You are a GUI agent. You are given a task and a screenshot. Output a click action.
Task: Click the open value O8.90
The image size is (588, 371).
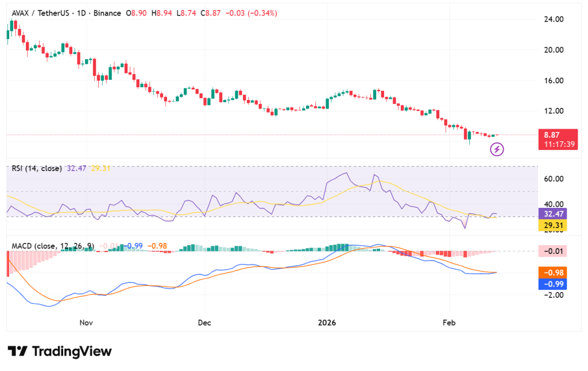pos(136,13)
